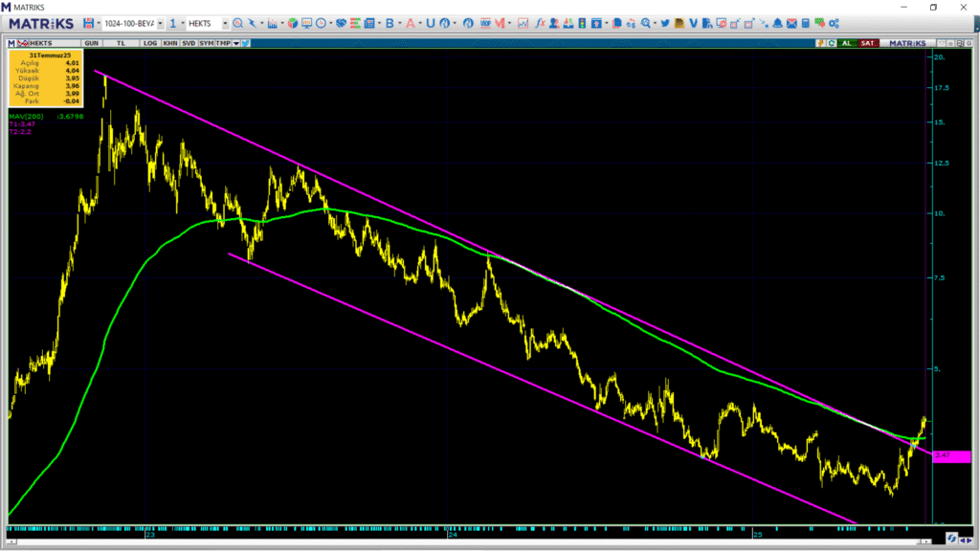This screenshot has height=551, width=980.
Task: Open the calculator icon in toolbar
Action: pos(806,23)
